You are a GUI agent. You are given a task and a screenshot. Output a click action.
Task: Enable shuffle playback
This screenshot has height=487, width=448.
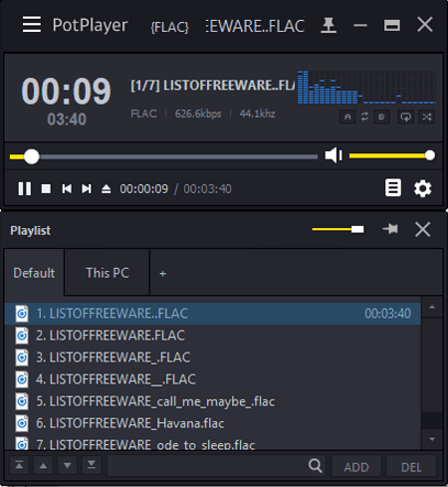coord(427,117)
